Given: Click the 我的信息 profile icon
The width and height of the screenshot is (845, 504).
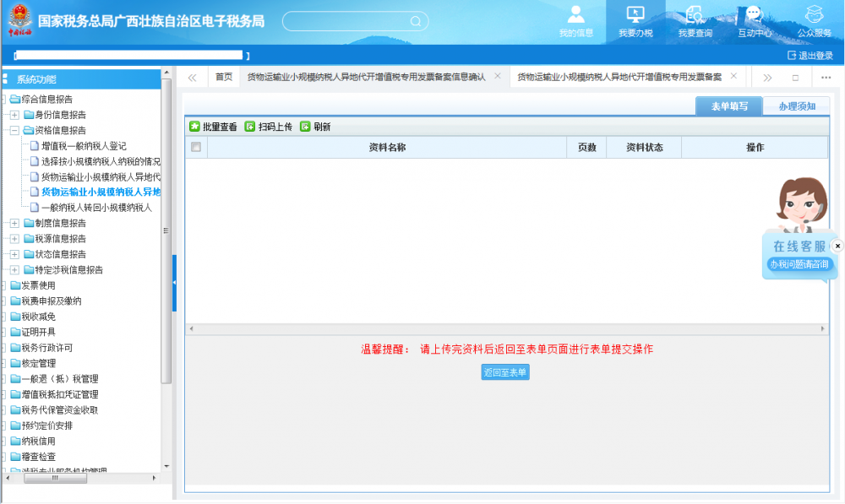Looking at the screenshot, I should pyautogui.click(x=576, y=15).
